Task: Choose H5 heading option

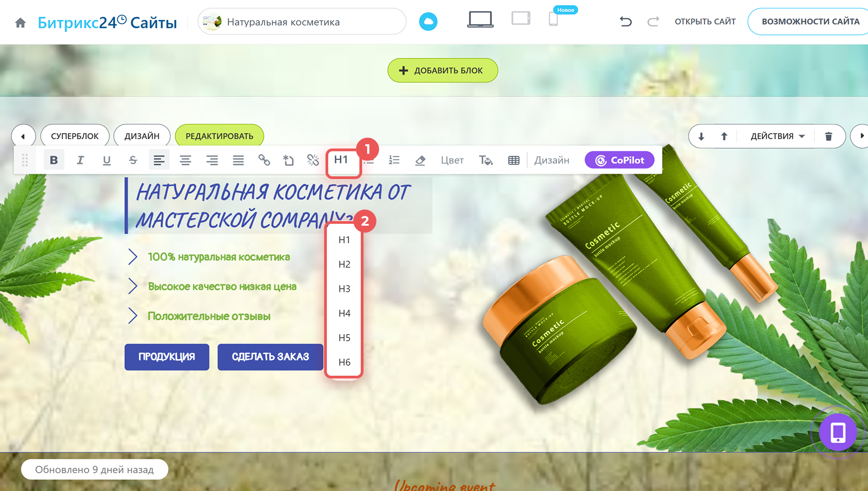Action: [344, 338]
